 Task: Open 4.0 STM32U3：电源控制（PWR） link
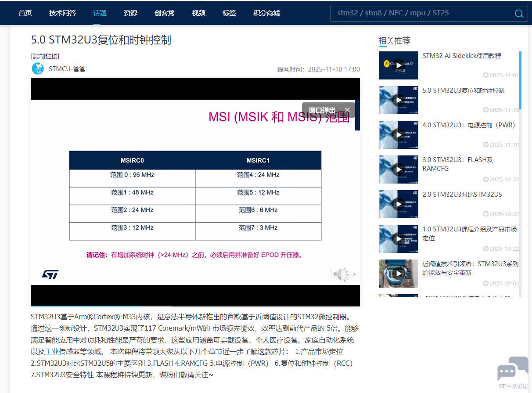[469, 125]
